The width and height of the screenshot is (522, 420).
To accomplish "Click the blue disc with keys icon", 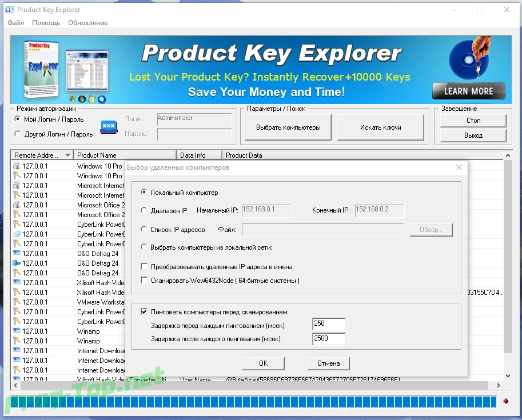I will [x=470, y=58].
